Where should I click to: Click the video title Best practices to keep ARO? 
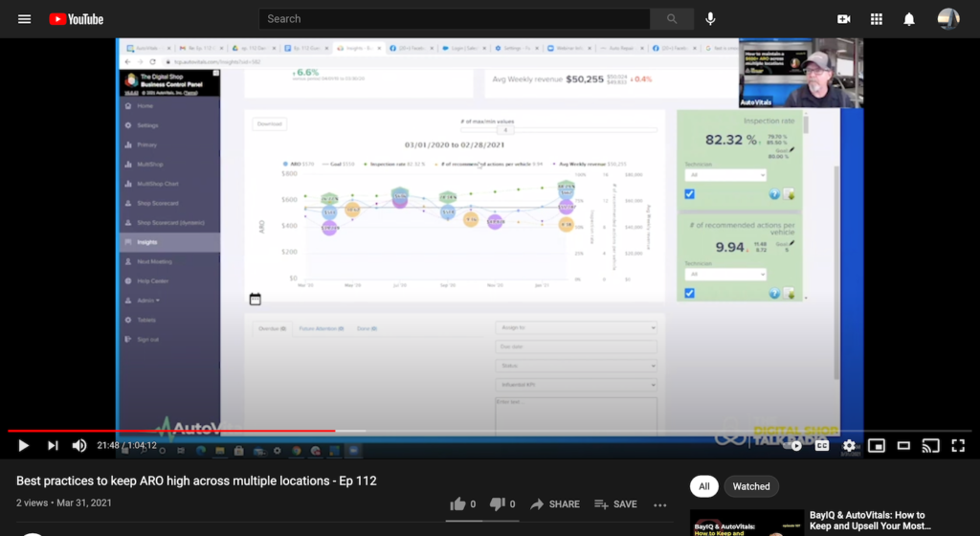click(196, 481)
